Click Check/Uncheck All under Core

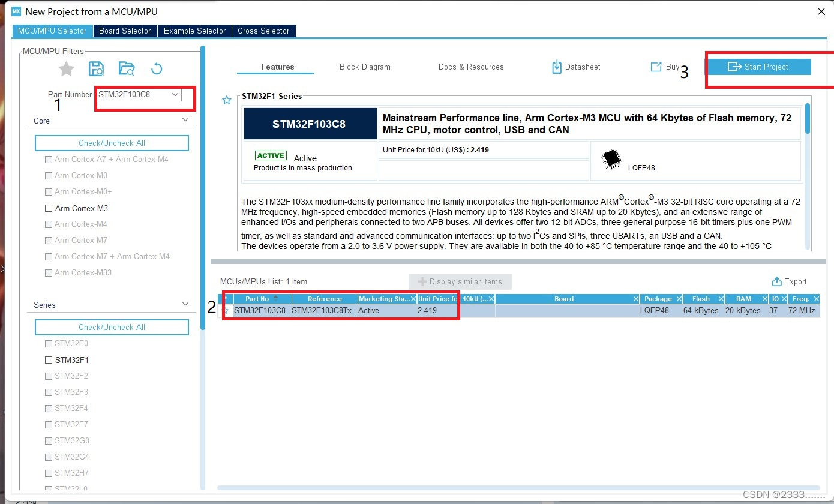coord(112,143)
